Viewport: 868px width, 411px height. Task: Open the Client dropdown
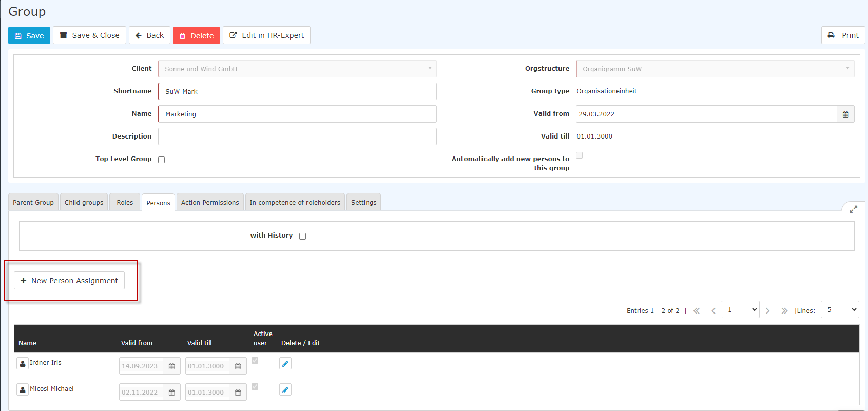click(x=297, y=69)
